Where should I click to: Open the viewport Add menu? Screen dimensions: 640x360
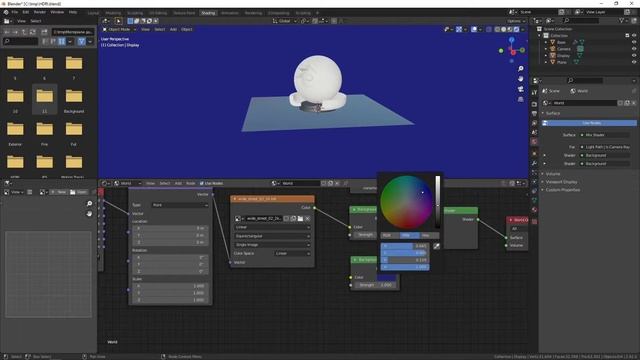pos(173,29)
